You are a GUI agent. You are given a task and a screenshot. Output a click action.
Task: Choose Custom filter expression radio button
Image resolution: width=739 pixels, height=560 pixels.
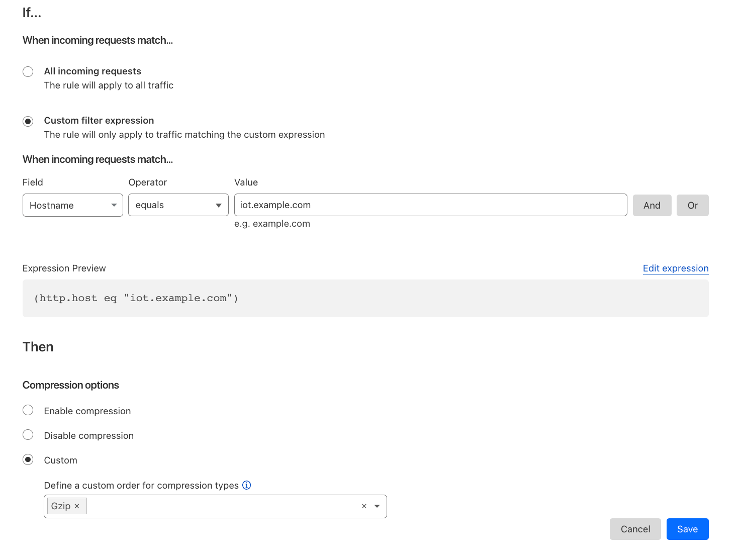point(28,121)
